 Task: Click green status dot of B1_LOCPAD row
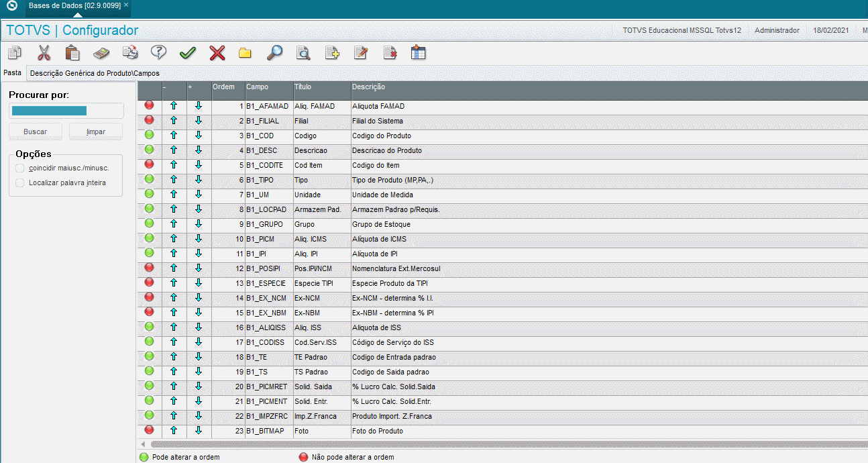point(150,209)
